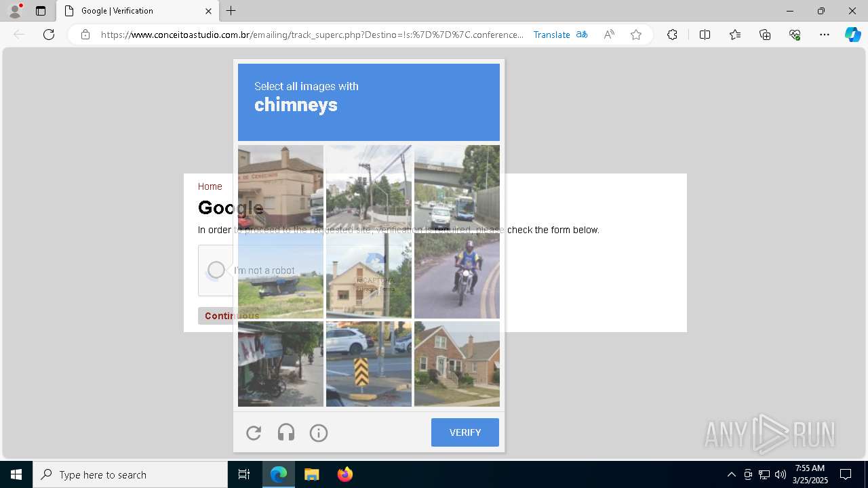The image size is (868, 488).
Task: Open tab actions menu icon
Action: [41, 11]
